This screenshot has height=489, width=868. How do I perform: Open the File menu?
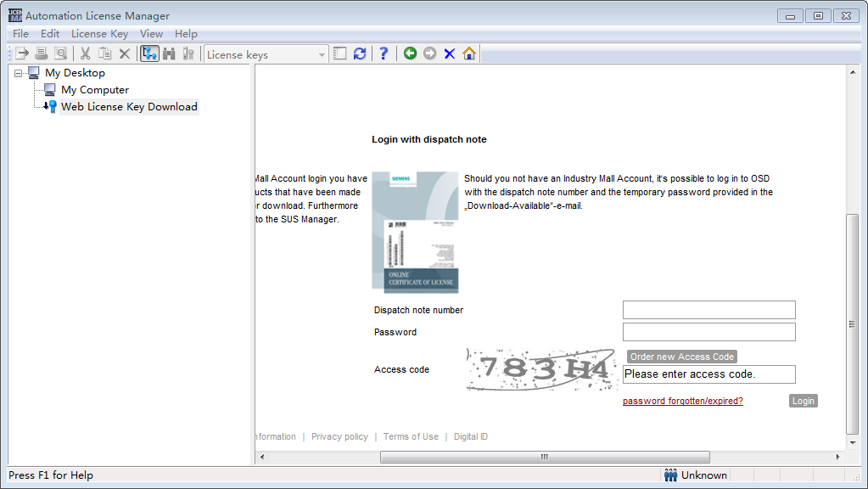click(x=20, y=34)
